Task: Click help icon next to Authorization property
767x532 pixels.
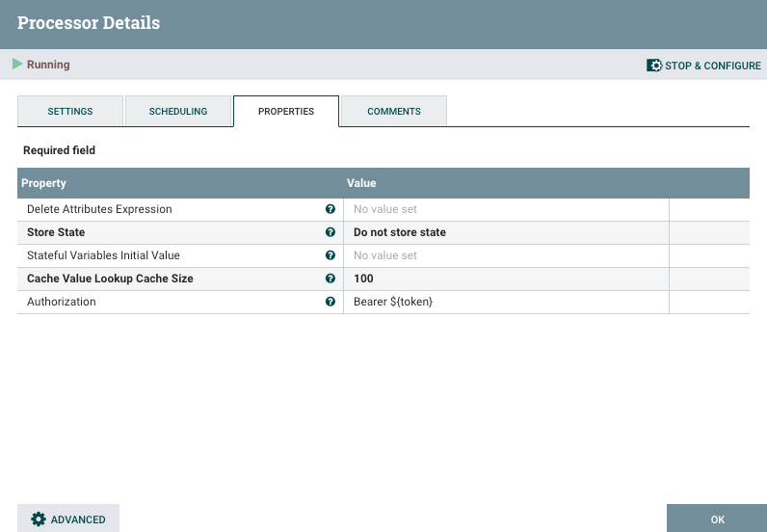Action: 331,302
